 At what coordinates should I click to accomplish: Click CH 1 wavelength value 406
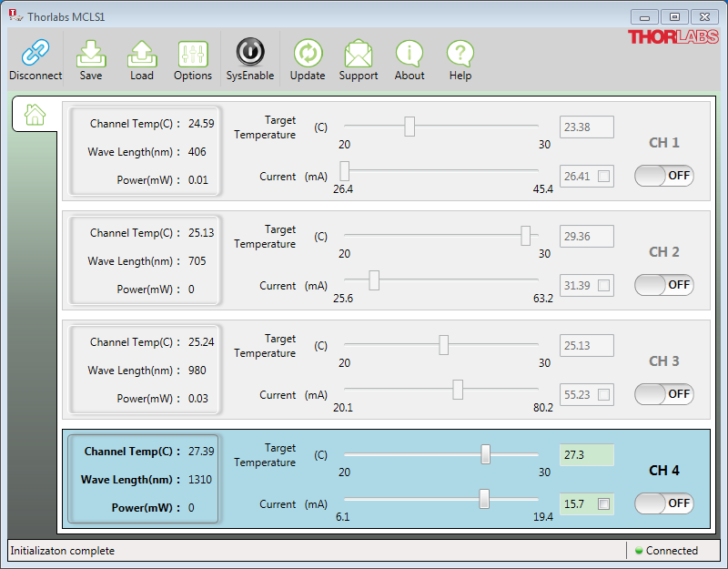[197, 152]
